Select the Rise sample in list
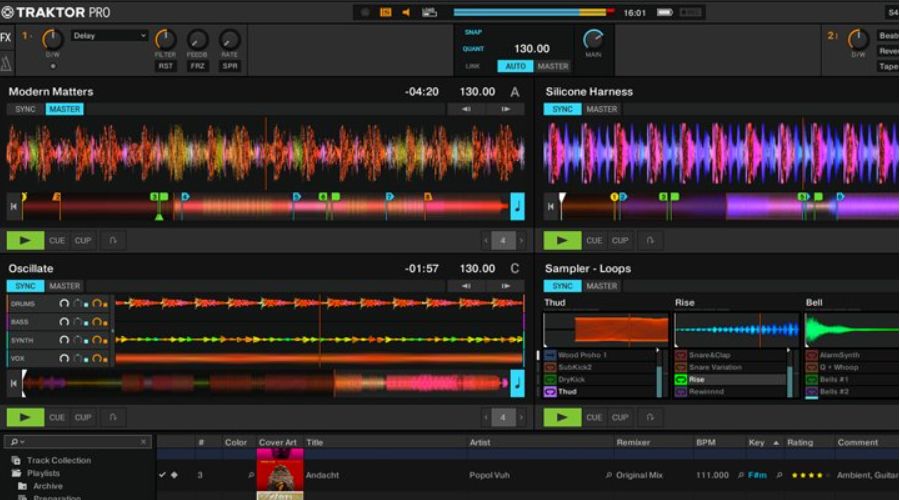 (x=730, y=379)
